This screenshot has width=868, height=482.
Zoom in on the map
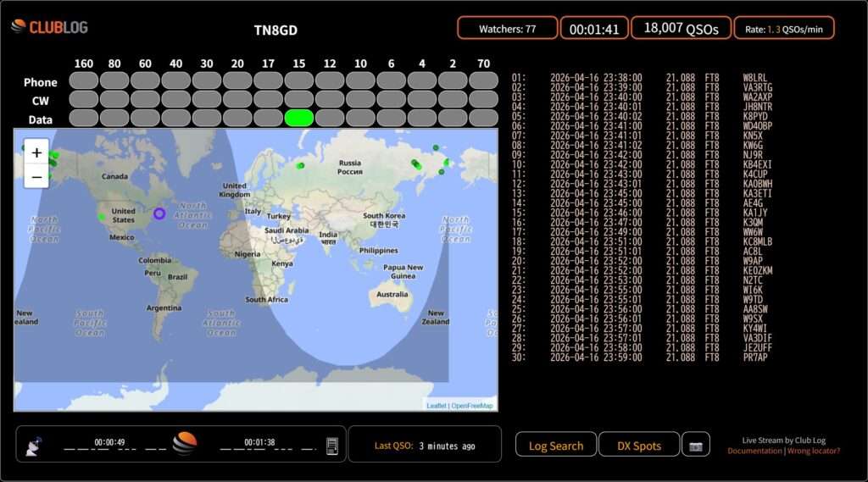(36, 153)
